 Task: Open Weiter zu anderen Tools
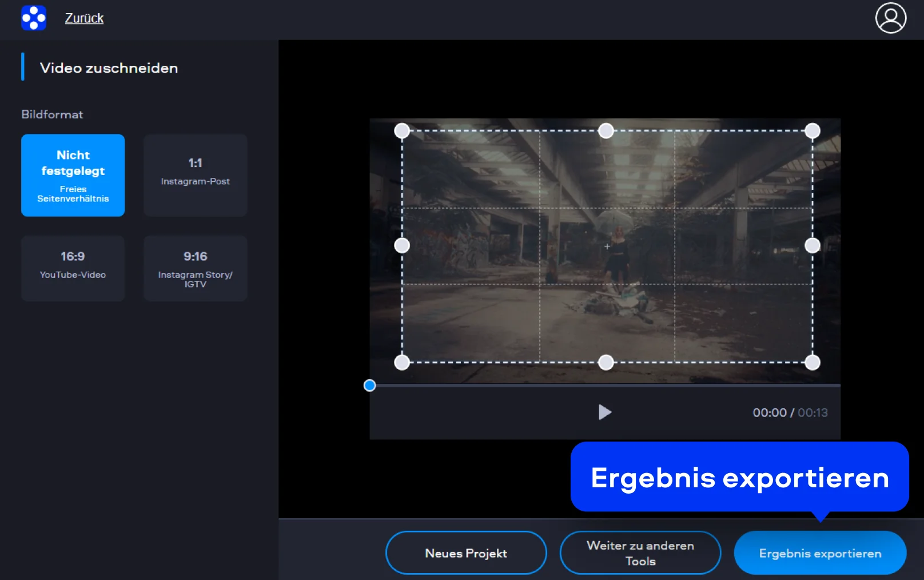[x=640, y=553]
